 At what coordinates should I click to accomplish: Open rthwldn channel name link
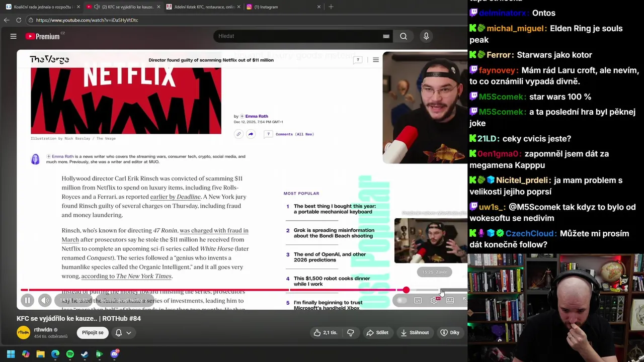pyautogui.click(x=43, y=330)
